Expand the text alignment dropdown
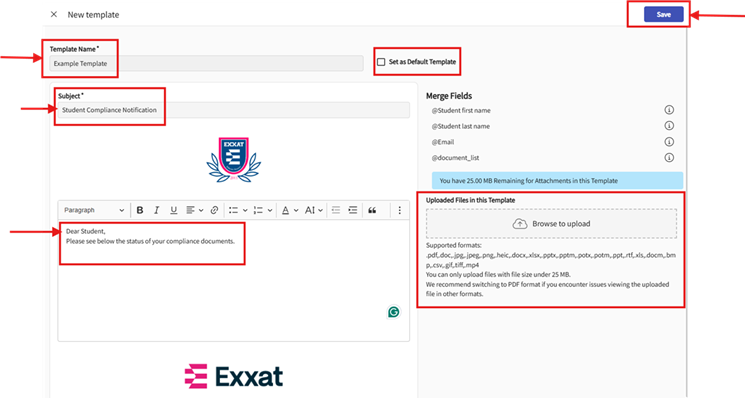745x398 pixels. (194, 210)
